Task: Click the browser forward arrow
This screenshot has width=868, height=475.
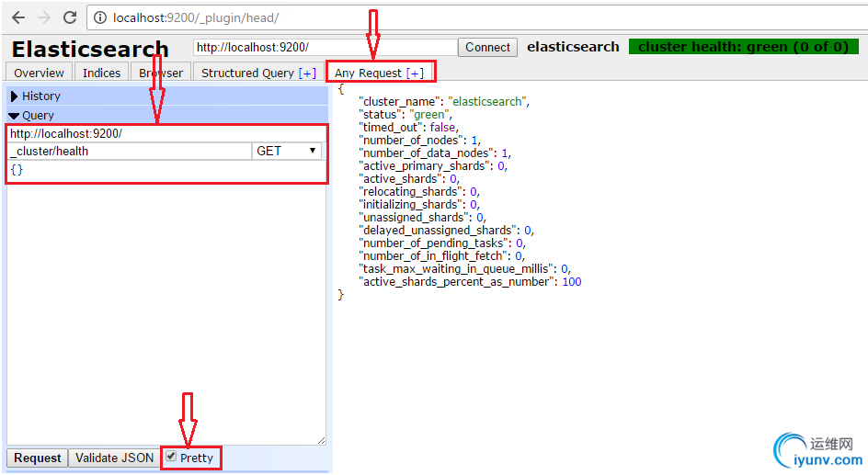Action: [44, 17]
